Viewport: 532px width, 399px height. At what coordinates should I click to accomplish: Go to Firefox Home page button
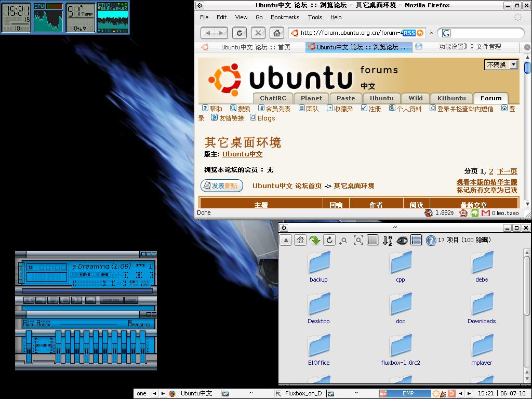277,33
